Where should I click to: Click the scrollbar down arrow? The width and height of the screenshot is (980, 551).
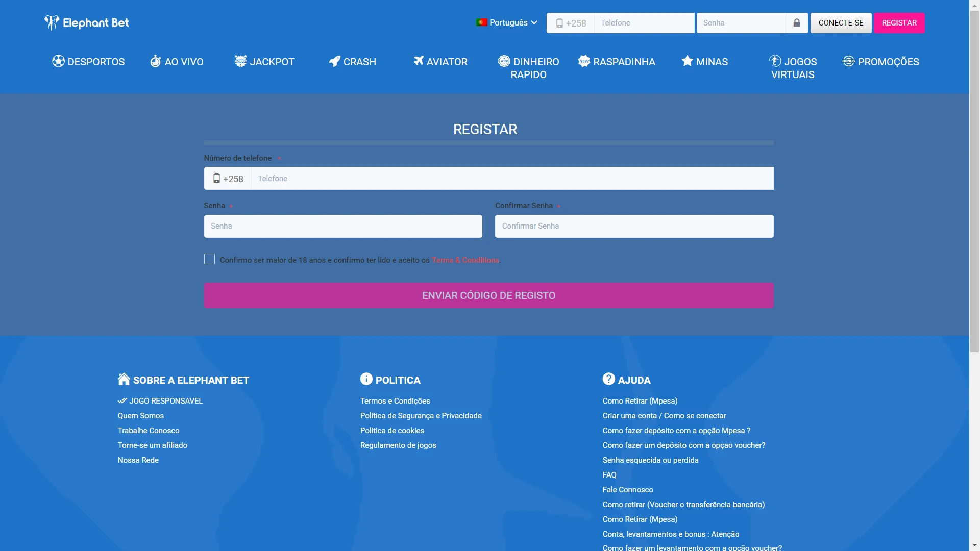tap(974, 546)
